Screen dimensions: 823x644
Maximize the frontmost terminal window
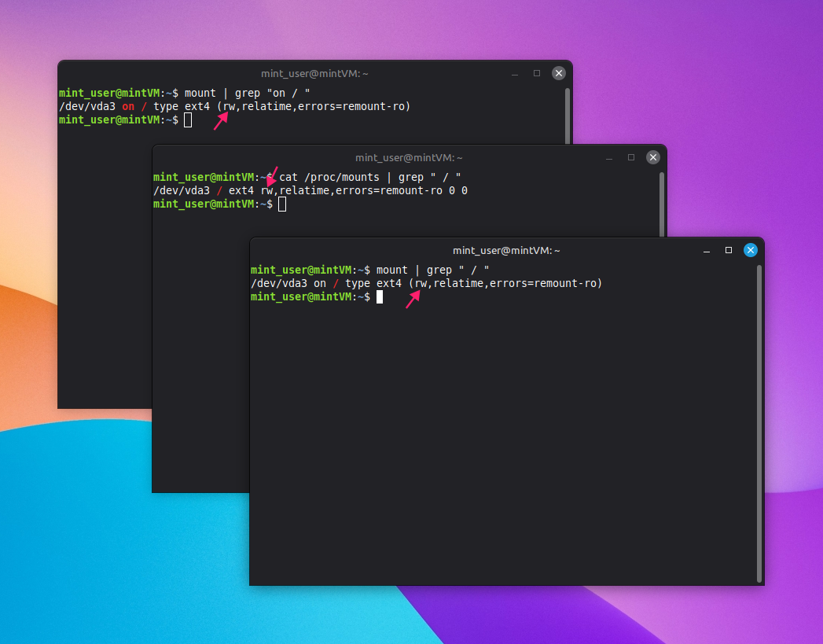(x=728, y=250)
